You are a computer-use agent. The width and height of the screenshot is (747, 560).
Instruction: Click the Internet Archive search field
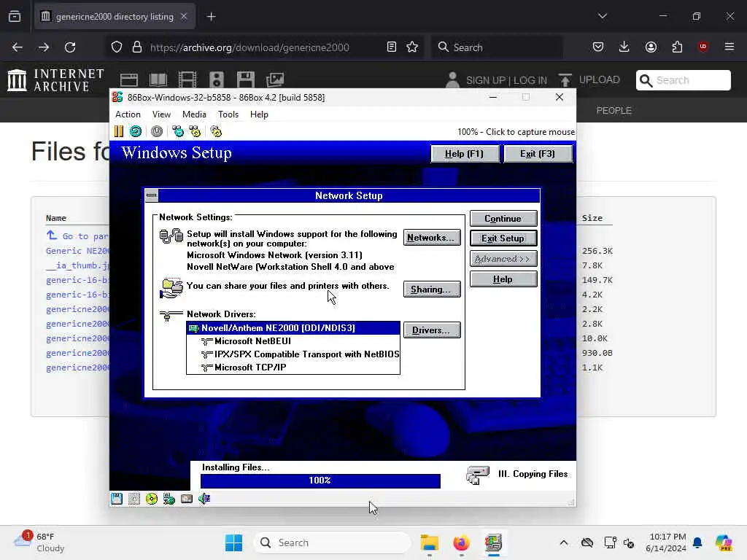684,80
